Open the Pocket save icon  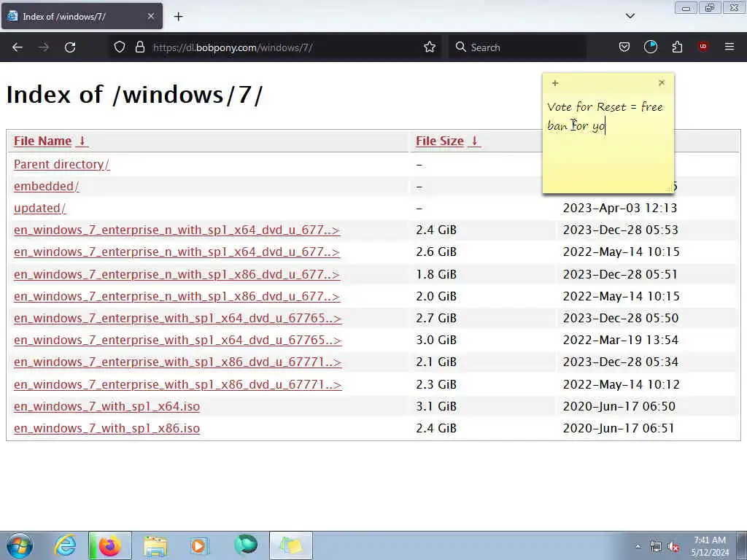click(624, 47)
